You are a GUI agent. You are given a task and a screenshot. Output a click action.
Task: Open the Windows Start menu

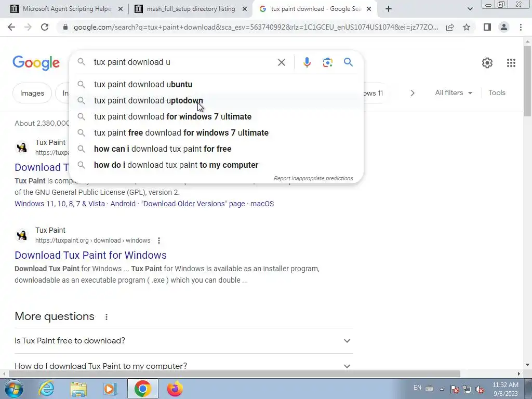(x=14, y=389)
